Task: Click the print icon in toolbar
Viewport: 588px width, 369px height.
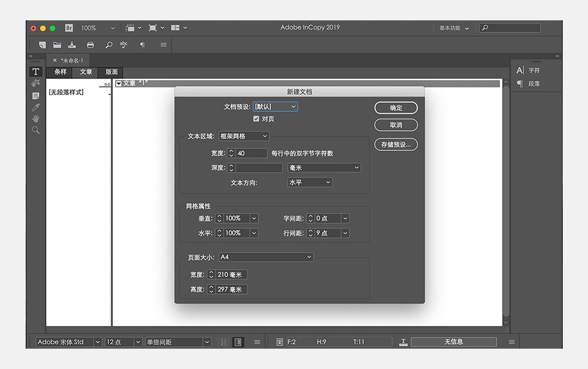Action: tap(90, 45)
